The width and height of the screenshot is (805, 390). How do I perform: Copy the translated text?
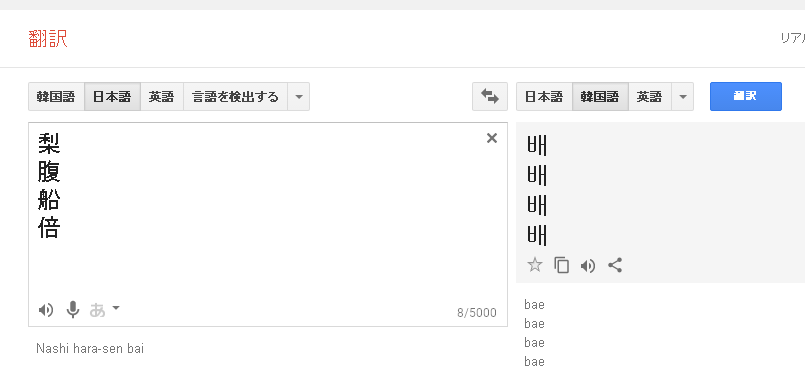[562, 265]
